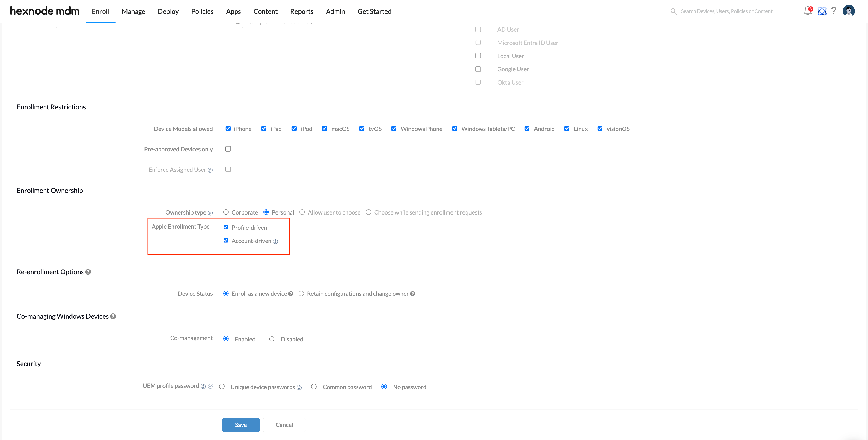The image size is (868, 440).
Task: Open the user profile avatar
Action: tap(848, 11)
